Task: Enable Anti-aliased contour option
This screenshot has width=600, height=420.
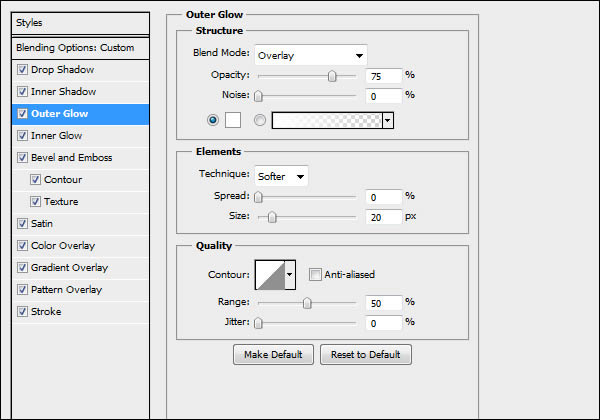Action: pos(315,274)
